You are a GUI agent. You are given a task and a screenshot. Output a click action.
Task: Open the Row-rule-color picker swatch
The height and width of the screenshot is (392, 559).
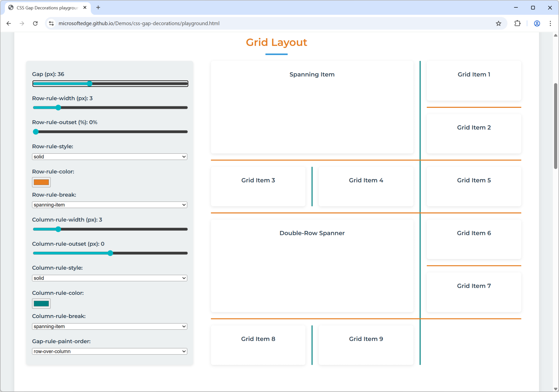41,182
